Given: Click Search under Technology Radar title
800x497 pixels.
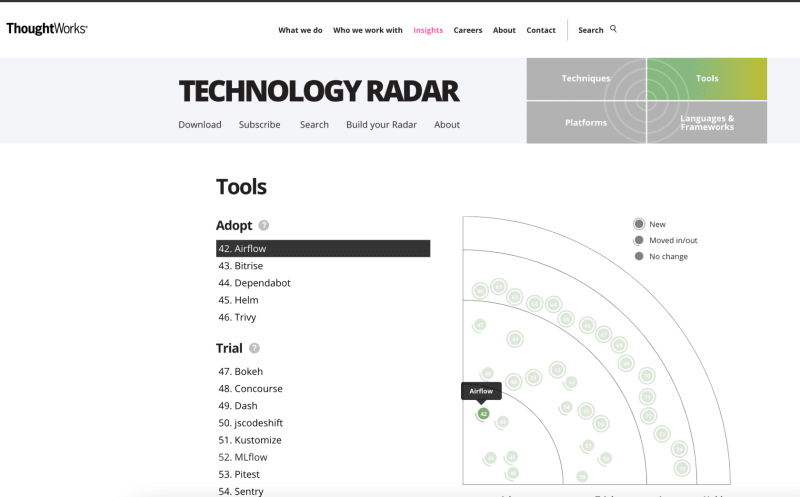Looking at the screenshot, I should [x=314, y=125].
